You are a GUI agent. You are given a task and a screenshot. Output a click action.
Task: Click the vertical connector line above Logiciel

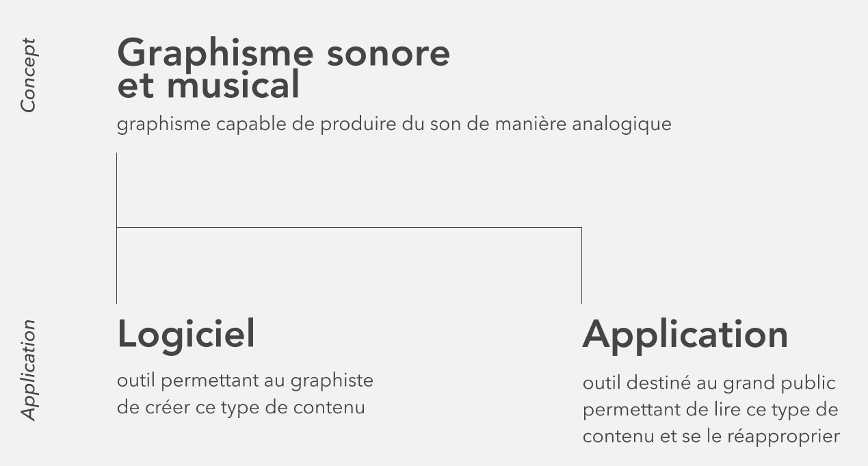(117, 267)
